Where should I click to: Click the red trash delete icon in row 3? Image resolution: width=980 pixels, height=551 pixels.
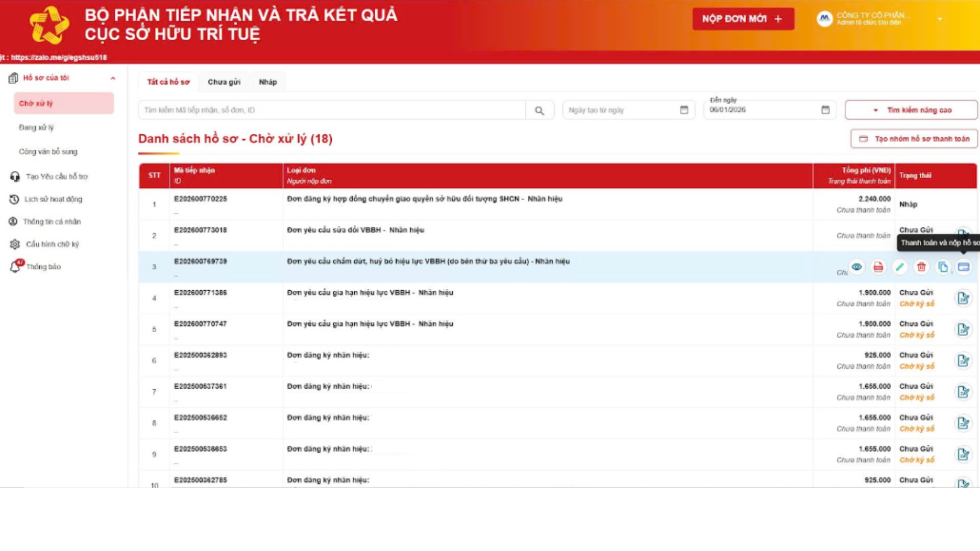tap(921, 267)
